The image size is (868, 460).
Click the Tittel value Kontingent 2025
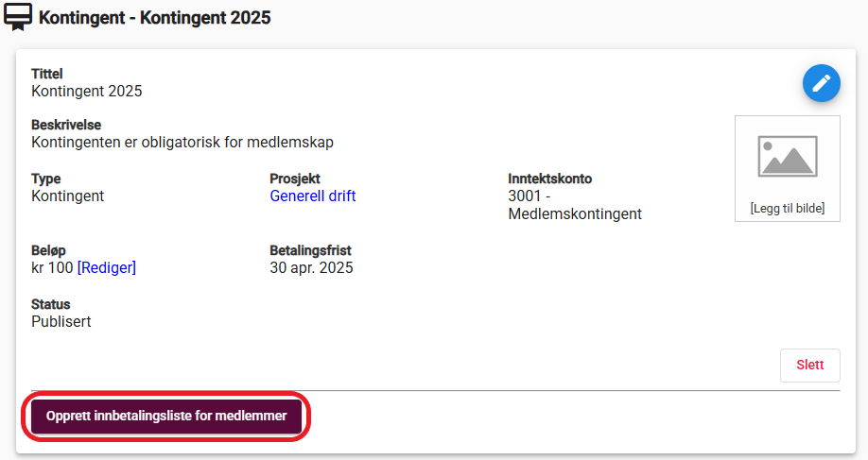(x=87, y=91)
